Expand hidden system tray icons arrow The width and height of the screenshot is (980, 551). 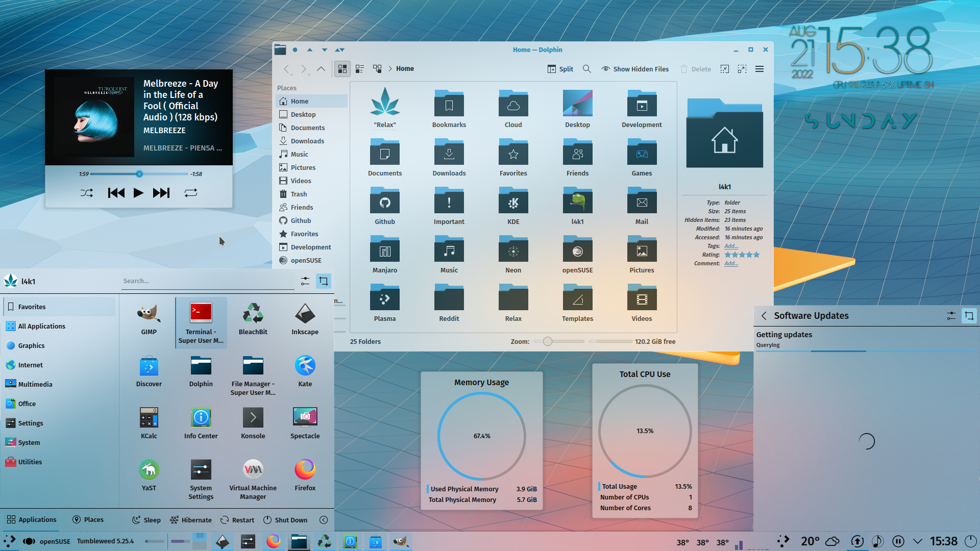click(918, 541)
